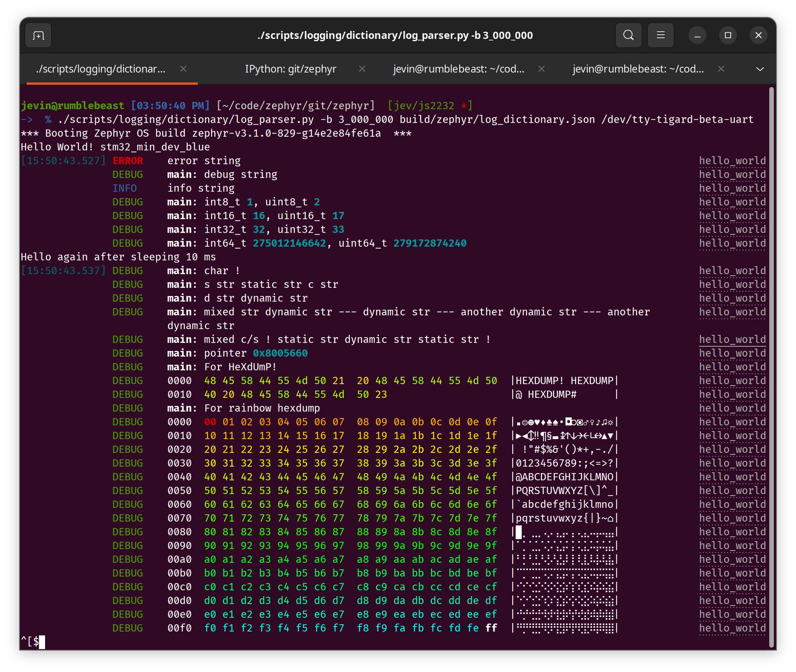Maximize the terminal window
The height and width of the screenshot is (672, 796).
(728, 35)
